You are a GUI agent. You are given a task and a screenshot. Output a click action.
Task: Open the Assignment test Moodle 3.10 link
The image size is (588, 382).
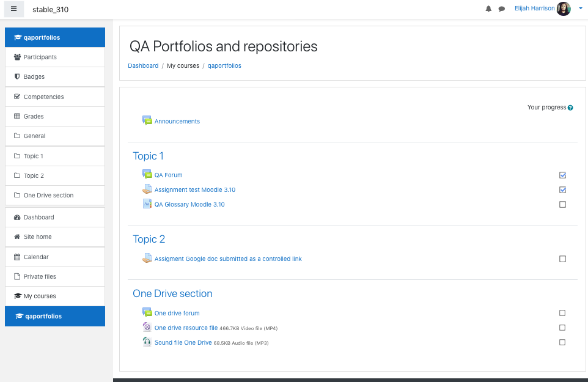tap(194, 189)
